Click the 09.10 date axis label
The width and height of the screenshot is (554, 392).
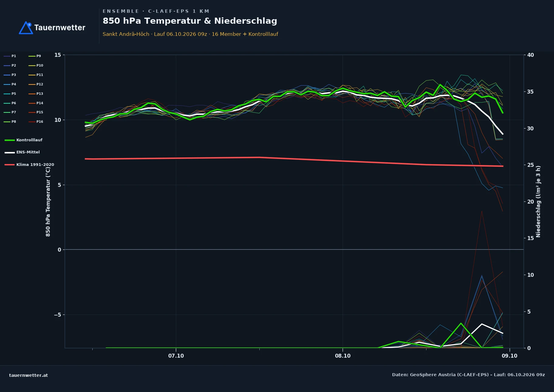tap(510, 356)
